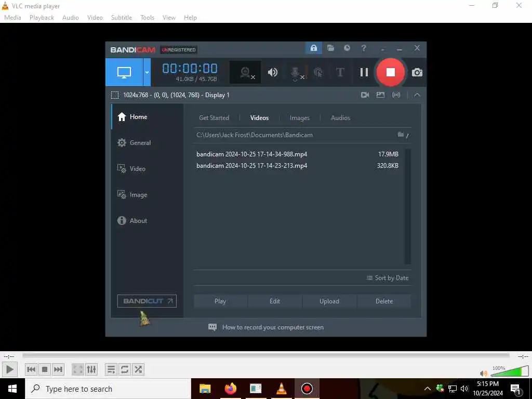Open VLC Video menu
The width and height of the screenshot is (532, 399).
pyautogui.click(x=95, y=18)
